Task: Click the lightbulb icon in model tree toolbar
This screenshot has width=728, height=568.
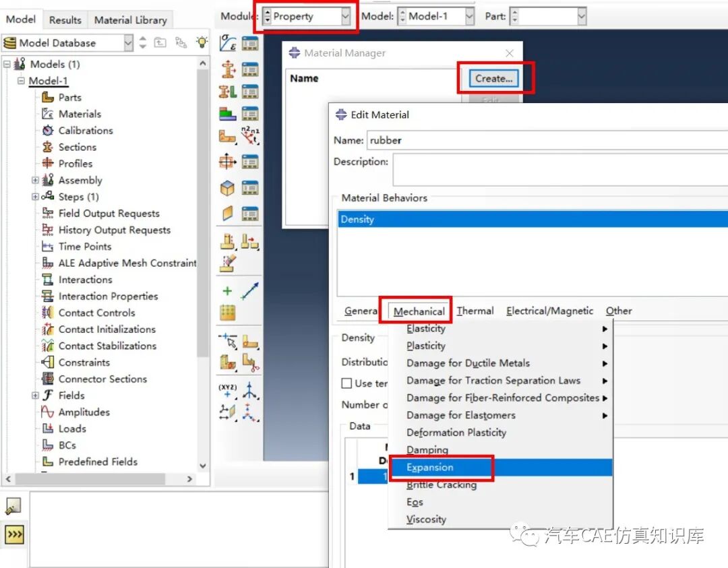Action: [202, 42]
